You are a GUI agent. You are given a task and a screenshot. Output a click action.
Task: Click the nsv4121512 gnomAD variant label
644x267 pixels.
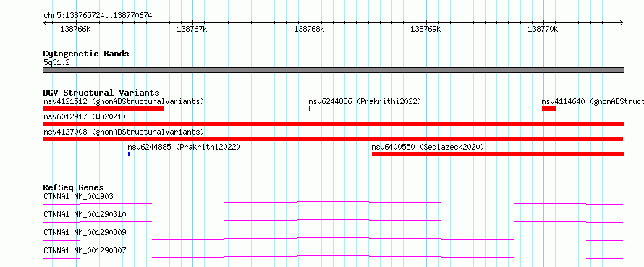(124, 101)
